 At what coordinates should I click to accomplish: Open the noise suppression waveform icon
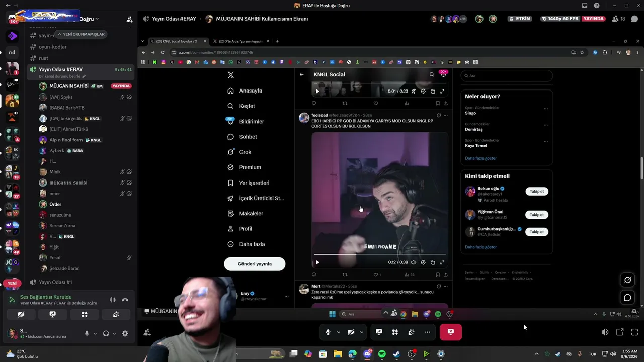[113, 300]
